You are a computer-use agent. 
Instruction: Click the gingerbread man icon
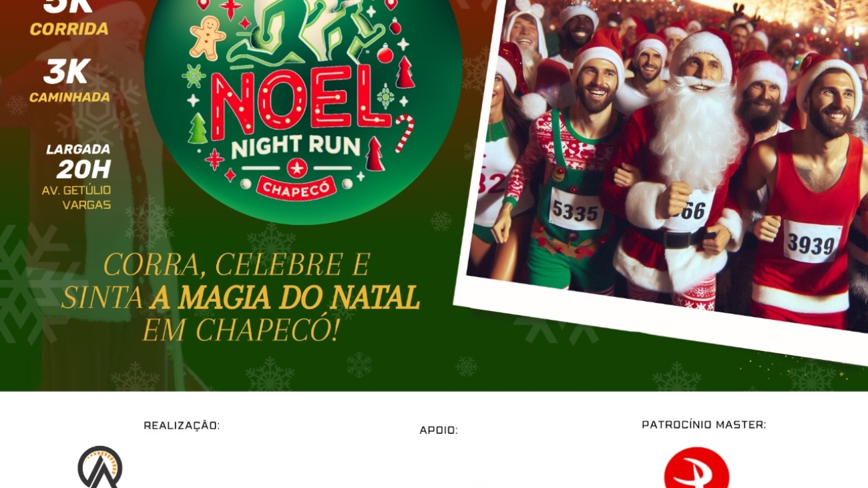(x=207, y=37)
